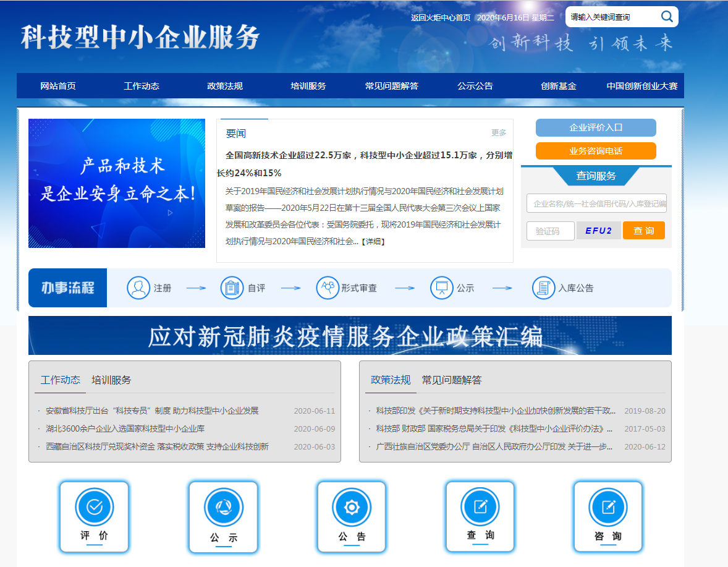Select the 查询 circular icon
Screen dimensions: 728x567
(x=480, y=506)
